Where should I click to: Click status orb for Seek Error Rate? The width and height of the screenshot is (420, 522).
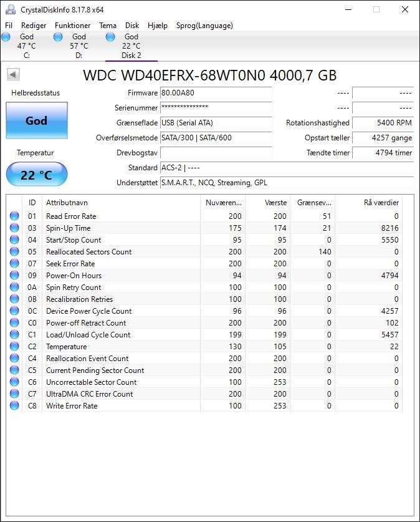coord(14,263)
